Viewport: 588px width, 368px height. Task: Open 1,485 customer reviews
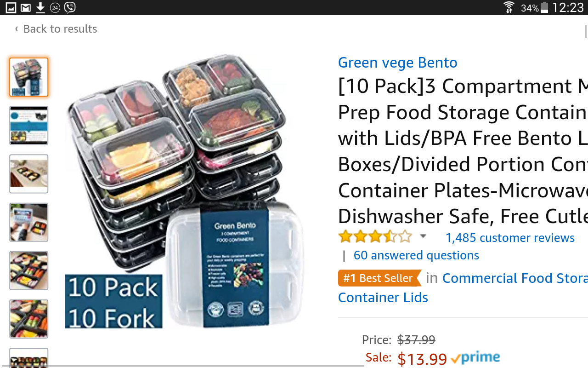pyautogui.click(x=510, y=238)
